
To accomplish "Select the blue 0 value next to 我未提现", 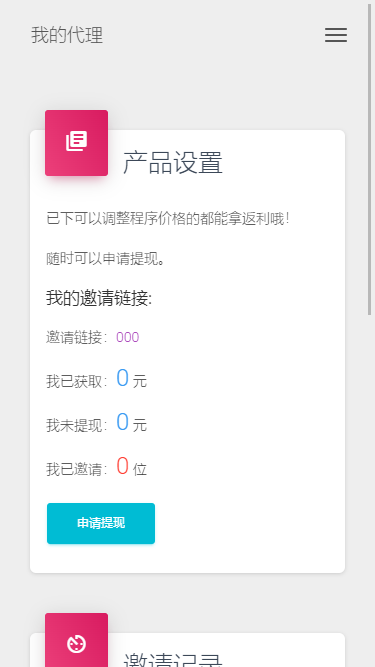I will click(122, 422).
